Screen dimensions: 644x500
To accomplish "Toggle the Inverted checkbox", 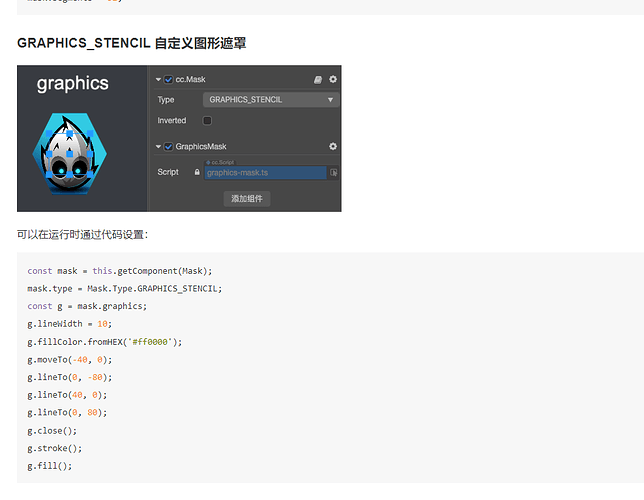I will click(x=207, y=120).
